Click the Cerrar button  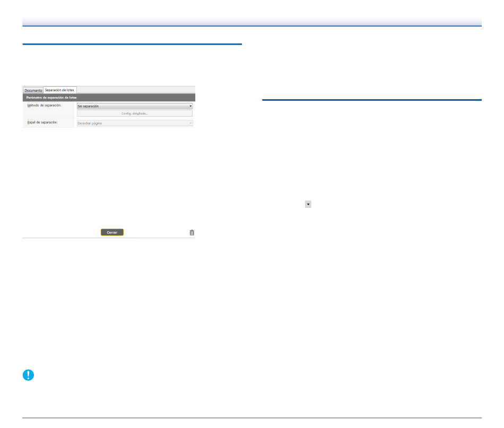112,232
